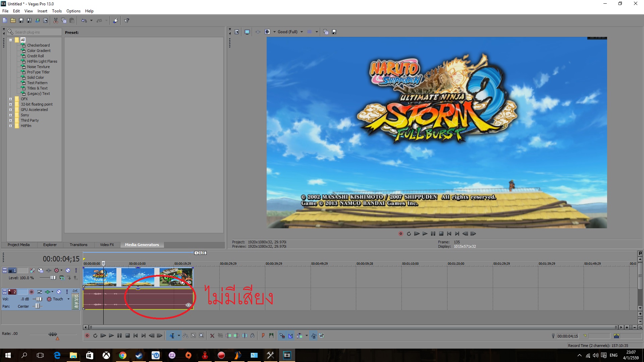Select the Checkerboard generator
Viewport: 644px width, 362px height.
point(38,45)
